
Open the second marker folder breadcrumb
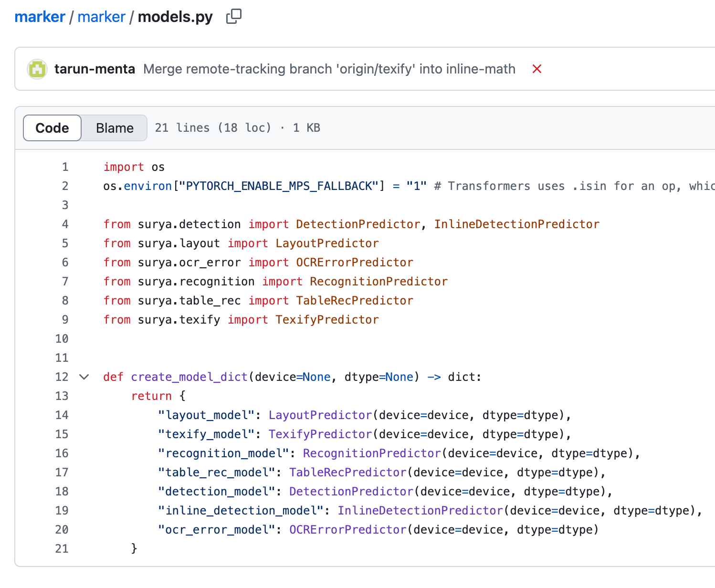(x=101, y=17)
